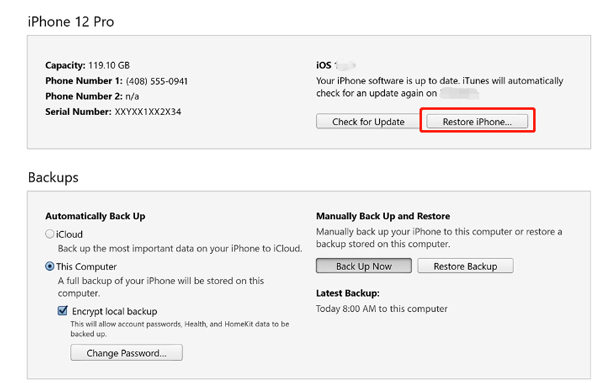The width and height of the screenshot is (600, 383).
Task: Click 'Back up the most important data' description
Action: (180, 249)
